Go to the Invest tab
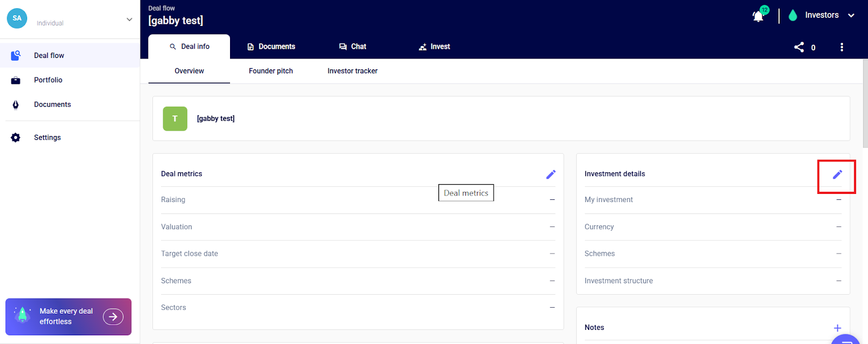Screen dimensions: 868x344 point(434,47)
